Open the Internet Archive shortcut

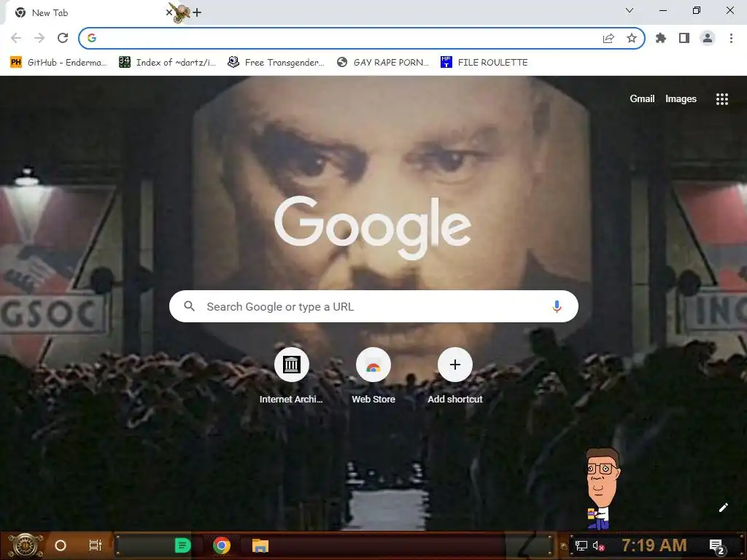click(x=291, y=376)
